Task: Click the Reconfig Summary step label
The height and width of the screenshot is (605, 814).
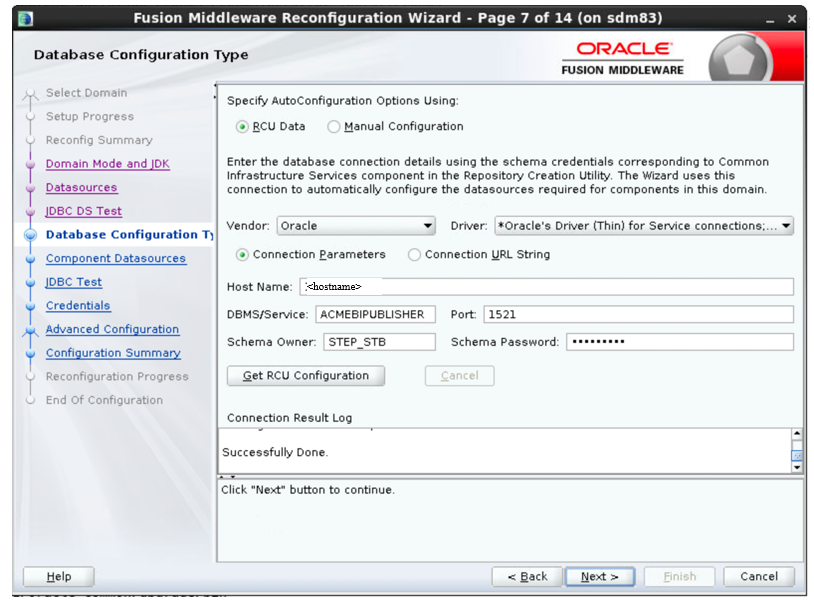Action: (99, 140)
